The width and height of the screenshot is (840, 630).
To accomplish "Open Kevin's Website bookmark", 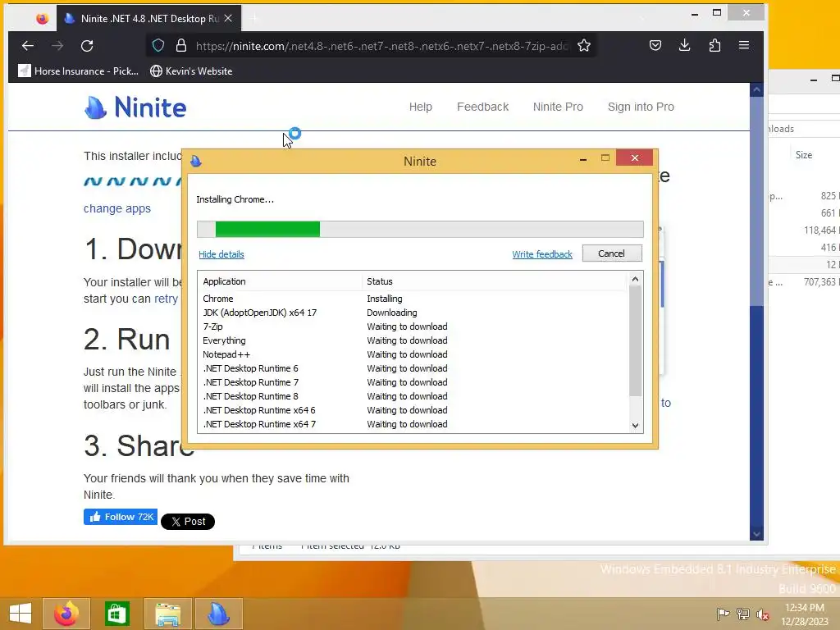I will [x=191, y=71].
